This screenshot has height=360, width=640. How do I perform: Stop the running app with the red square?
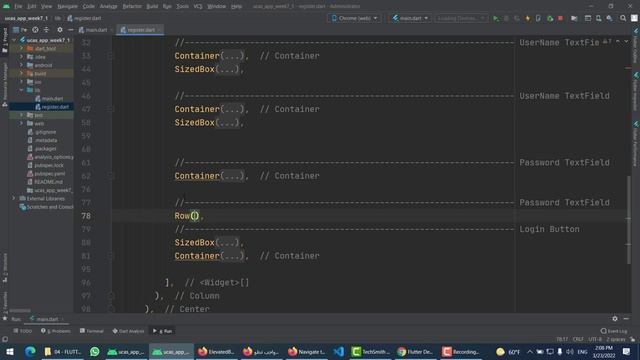point(560,18)
